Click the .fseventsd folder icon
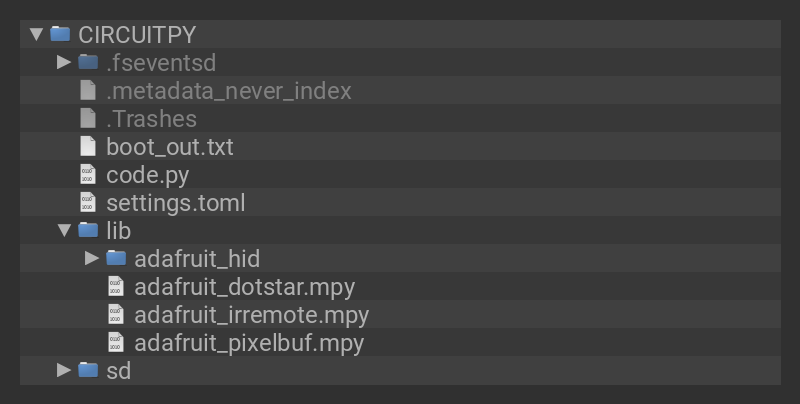This screenshot has width=800, height=404. pyautogui.click(x=88, y=62)
